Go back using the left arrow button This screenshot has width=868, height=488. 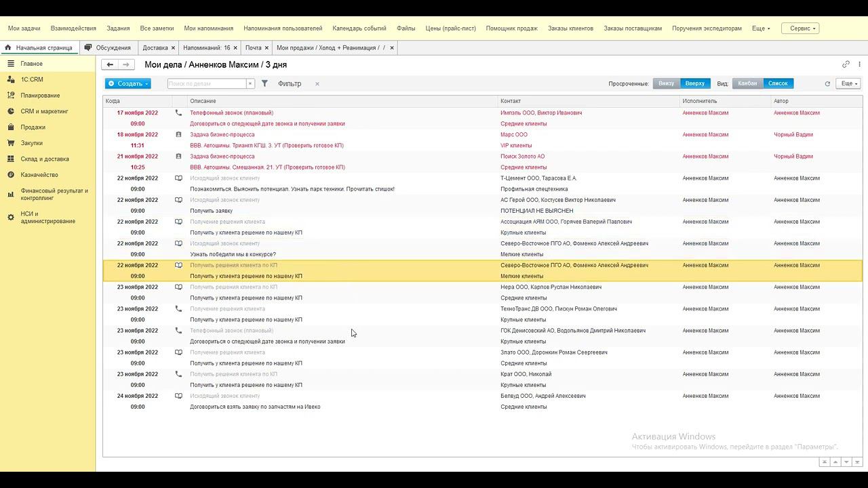tap(110, 64)
